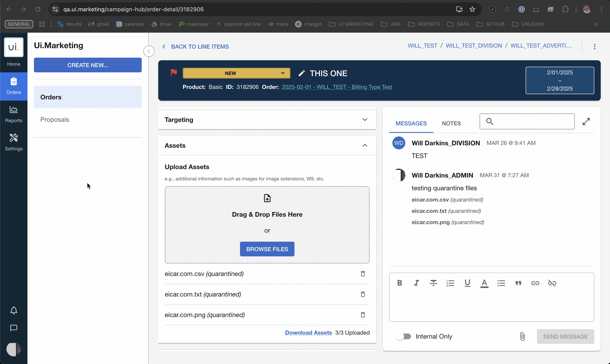
Task: Insert a link in message editor
Action: click(x=535, y=283)
